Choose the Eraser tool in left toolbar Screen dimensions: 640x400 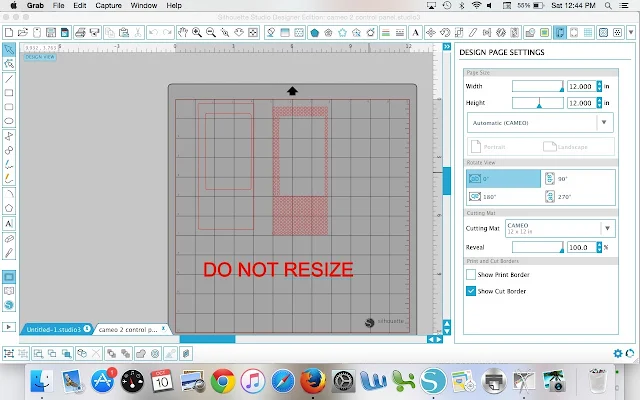[9, 239]
